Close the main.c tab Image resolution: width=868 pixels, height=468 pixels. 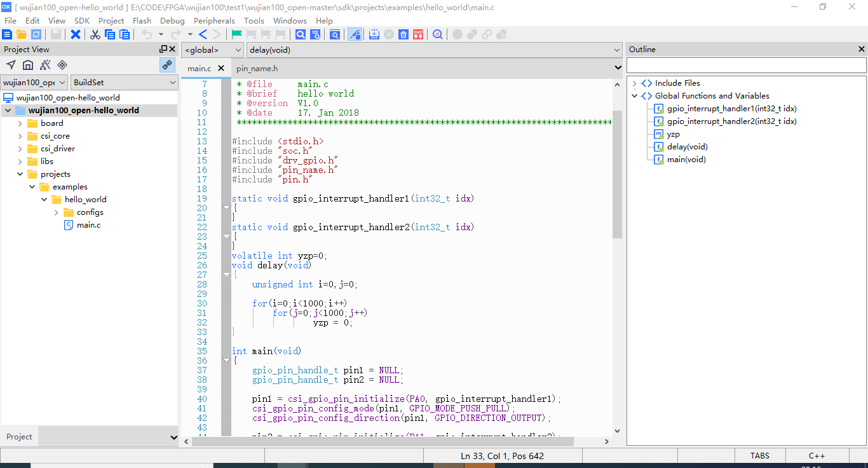221,68
